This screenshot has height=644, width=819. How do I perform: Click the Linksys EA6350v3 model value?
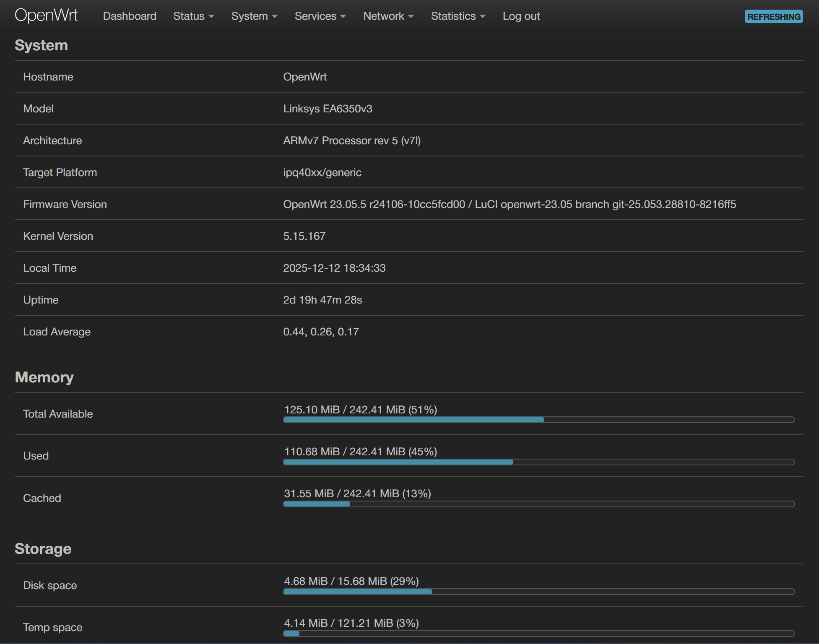pyautogui.click(x=328, y=109)
